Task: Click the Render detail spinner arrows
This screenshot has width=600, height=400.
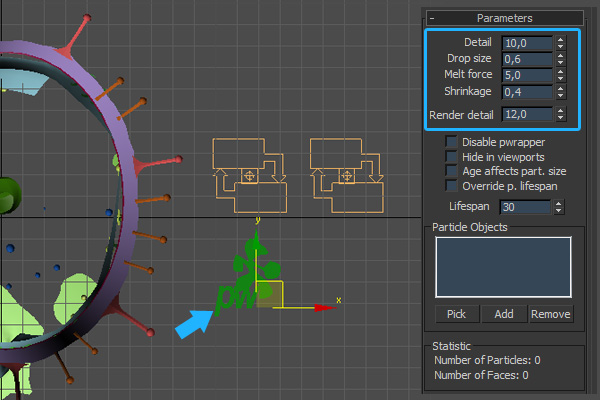Action: (x=560, y=114)
